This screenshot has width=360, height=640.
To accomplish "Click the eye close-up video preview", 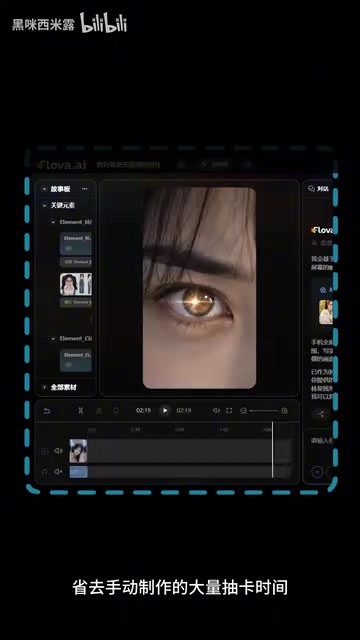I will click(x=199, y=288).
